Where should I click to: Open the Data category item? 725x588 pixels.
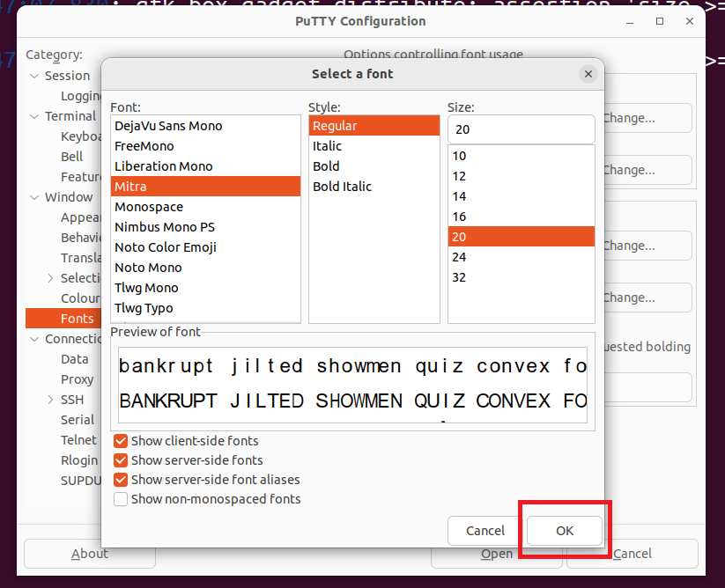point(75,359)
